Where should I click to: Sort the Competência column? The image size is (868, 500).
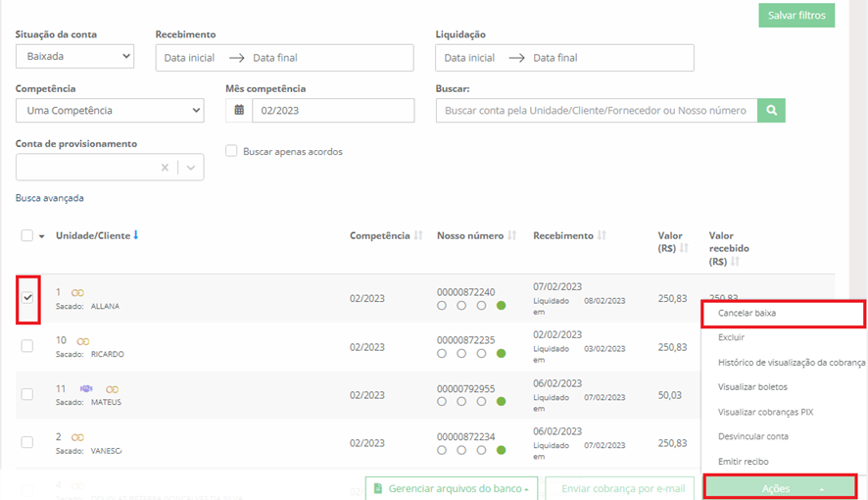click(x=418, y=235)
